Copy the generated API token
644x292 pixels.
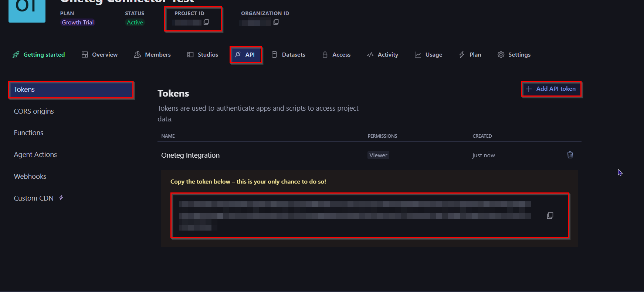(x=550, y=215)
